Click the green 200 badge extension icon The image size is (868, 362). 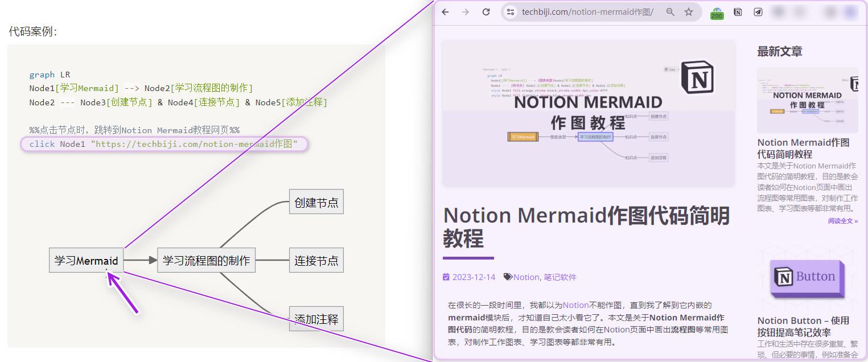click(x=717, y=13)
